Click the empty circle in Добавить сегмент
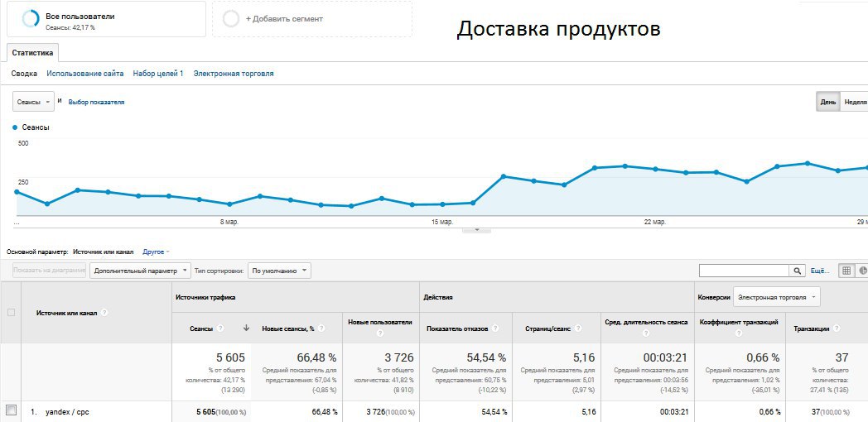Viewport: 868px width, 422px height. click(x=231, y=19)
